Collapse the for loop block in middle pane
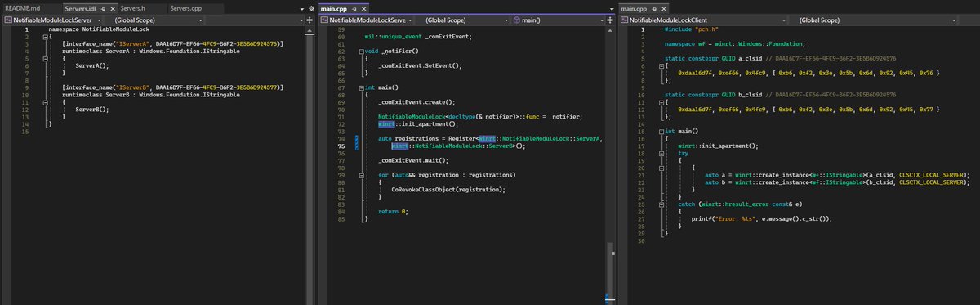The image size is (980, 305). coord(362,175)
